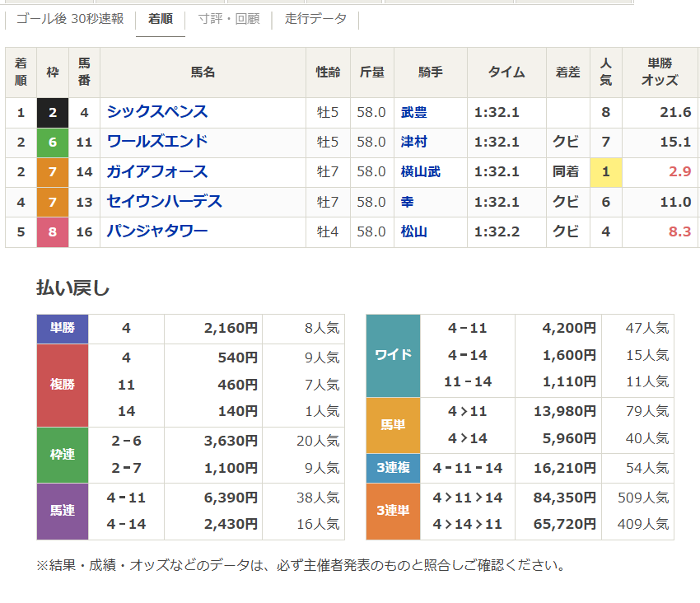Viewport: 700px width, 603px height.
Task: Open horse パンジャタワー page
Action: (157, 231)
